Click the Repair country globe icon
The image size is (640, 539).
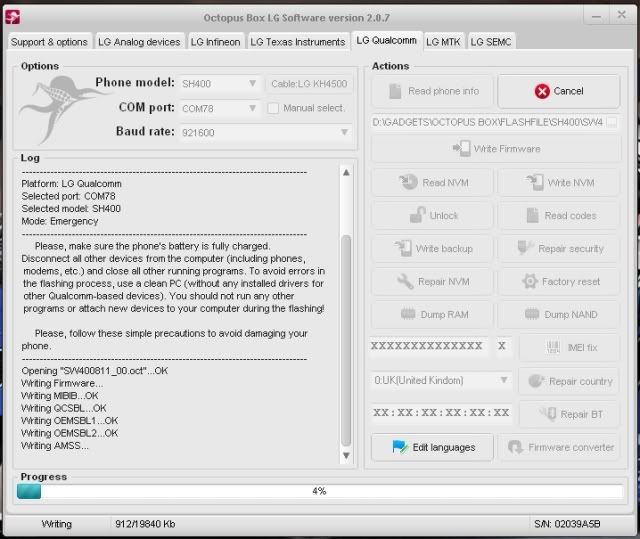coord(536,381)
